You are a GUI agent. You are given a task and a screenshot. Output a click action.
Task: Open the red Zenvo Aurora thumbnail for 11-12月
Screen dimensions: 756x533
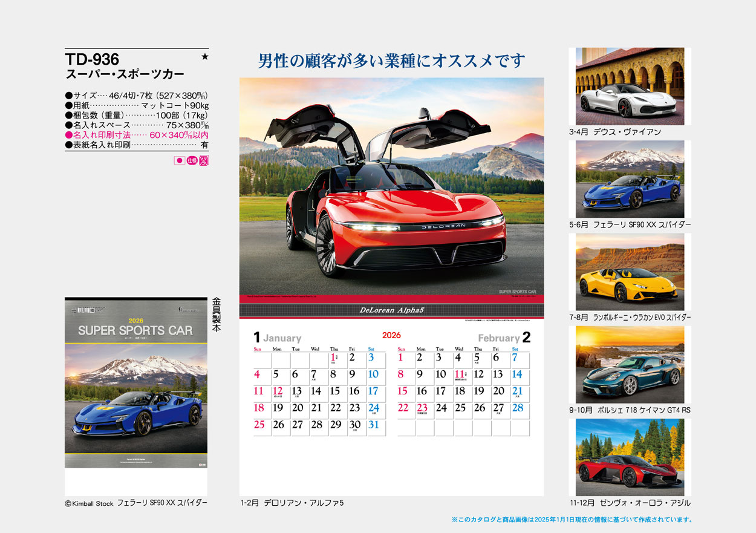click(x=630, y=457)
